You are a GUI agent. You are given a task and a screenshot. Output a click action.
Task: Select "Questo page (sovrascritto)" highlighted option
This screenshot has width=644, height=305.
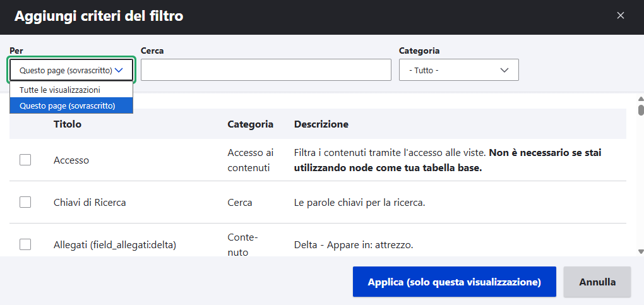click(68, 105)
